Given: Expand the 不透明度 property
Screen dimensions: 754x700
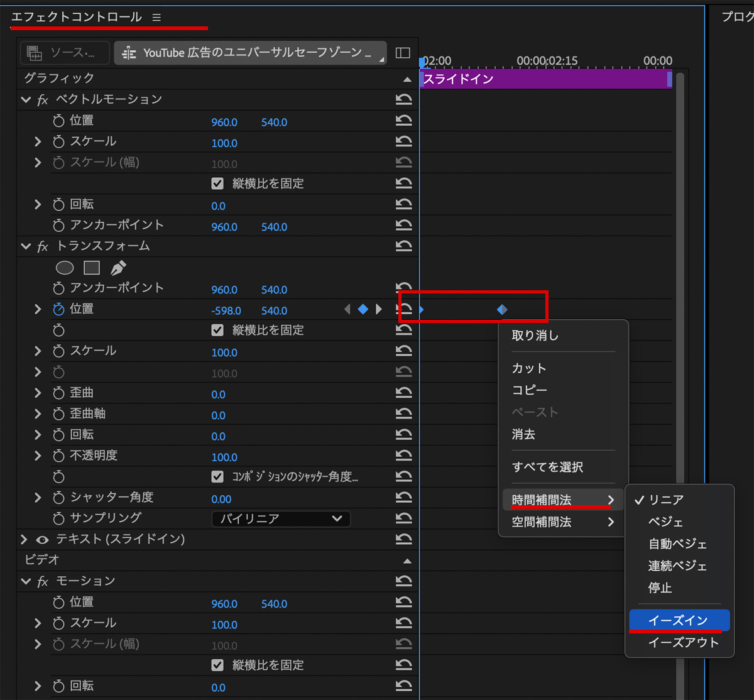Looking at the screenshot, I should click(x=38, y=456).
